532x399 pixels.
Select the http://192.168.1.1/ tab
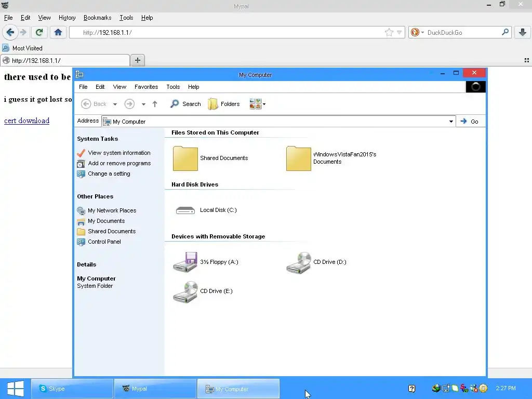click(65, 60)
